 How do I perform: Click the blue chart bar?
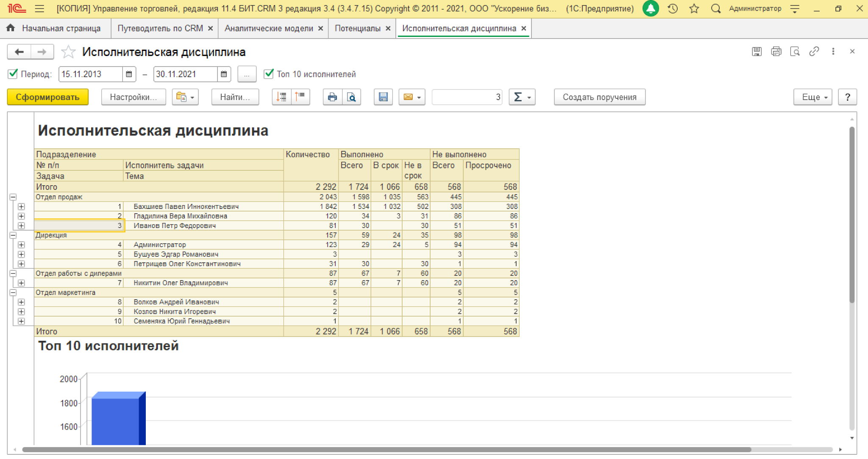tap(115, 421)
